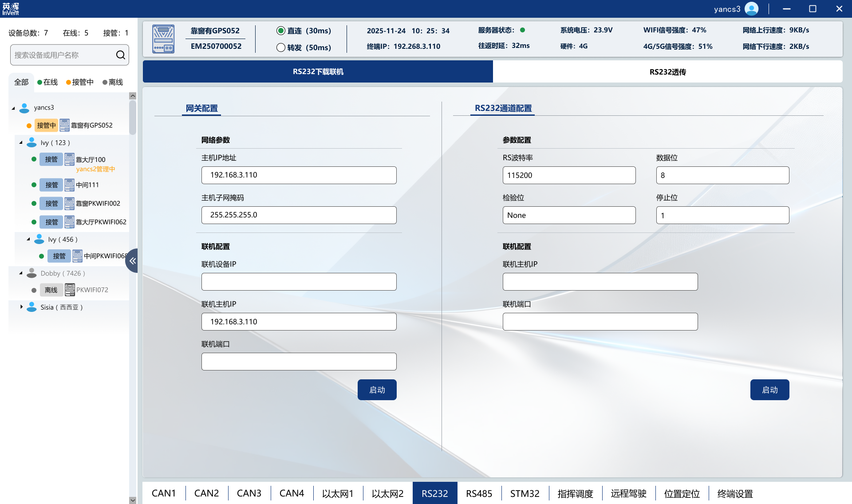Open the CAN2 tab at the bottom
The height and width of the screenshot is (504, 852).
206,493
